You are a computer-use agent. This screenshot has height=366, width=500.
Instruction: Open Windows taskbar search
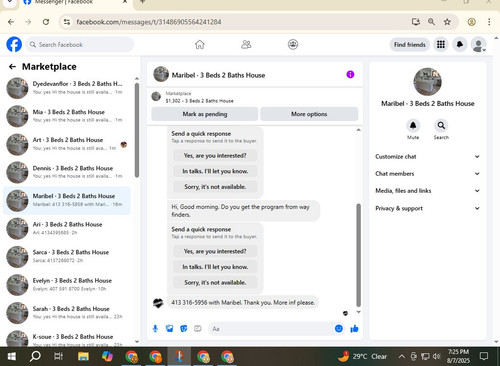(x=35, y=356)
